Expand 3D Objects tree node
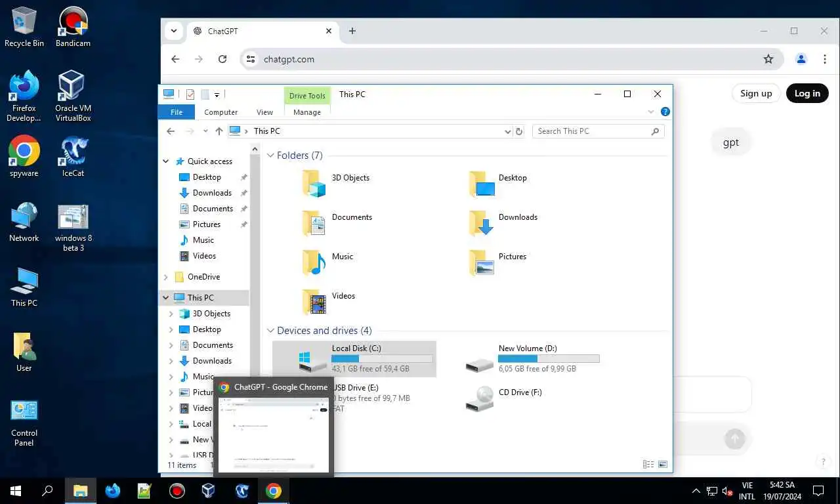This screenshot has height=504, width=840. [171, 314]
